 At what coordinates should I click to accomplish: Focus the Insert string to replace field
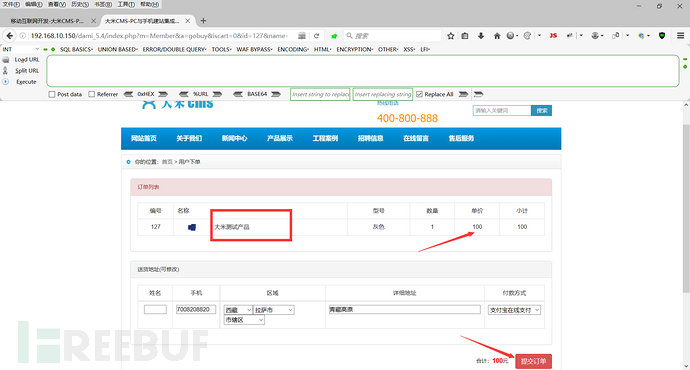coord(320,94)
